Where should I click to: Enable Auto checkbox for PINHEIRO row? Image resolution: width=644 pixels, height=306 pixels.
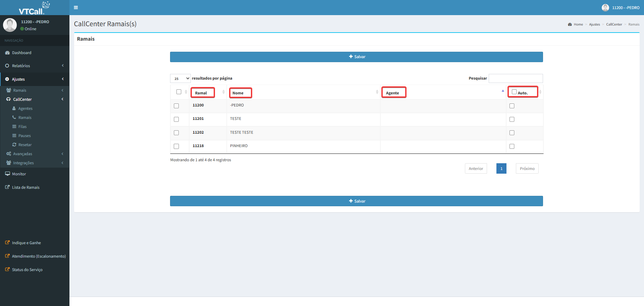[512, 146]
